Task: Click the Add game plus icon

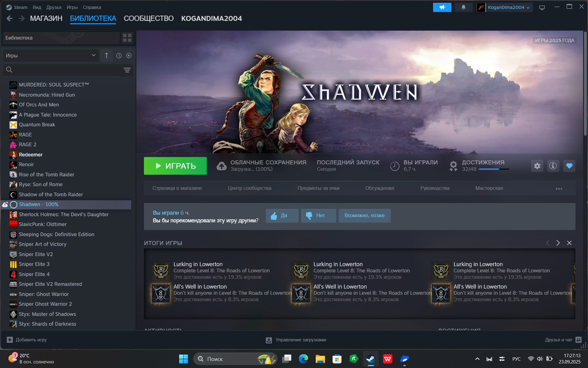Action: (10, 340)
